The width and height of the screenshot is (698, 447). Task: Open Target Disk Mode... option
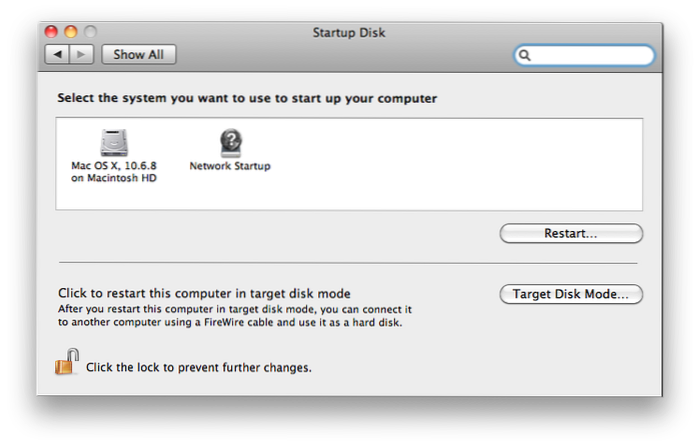click(570, 294)
